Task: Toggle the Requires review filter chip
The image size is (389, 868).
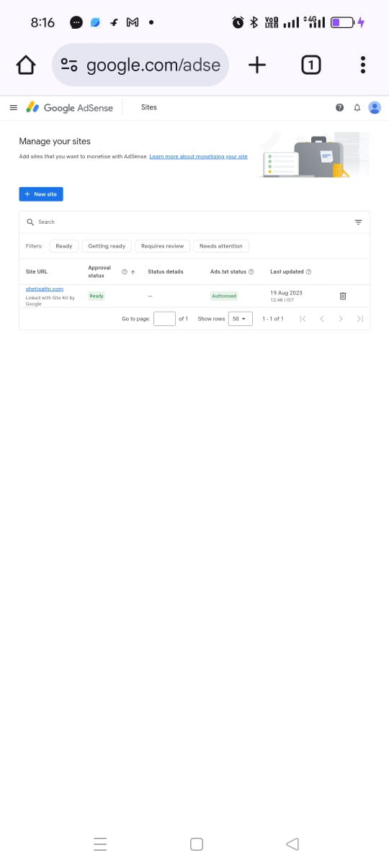Action: point(162,246)
